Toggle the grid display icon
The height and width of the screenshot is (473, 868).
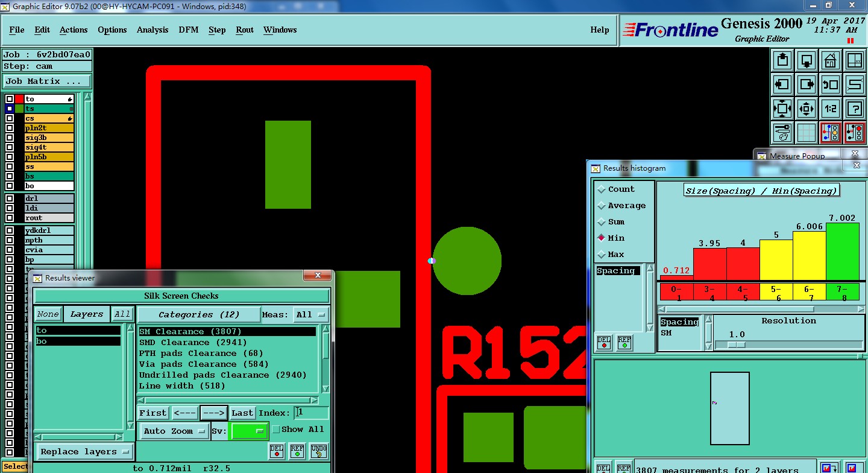pos(806,133)
